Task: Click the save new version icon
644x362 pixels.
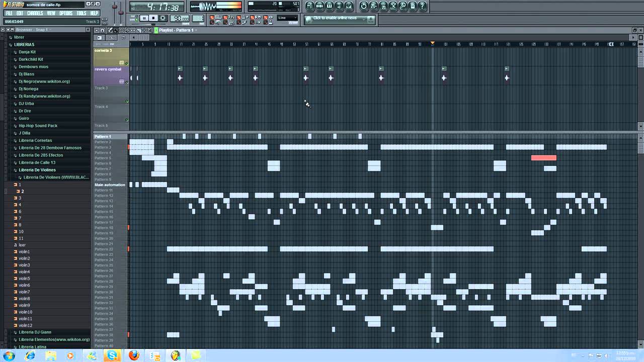Action: [373, 6]
